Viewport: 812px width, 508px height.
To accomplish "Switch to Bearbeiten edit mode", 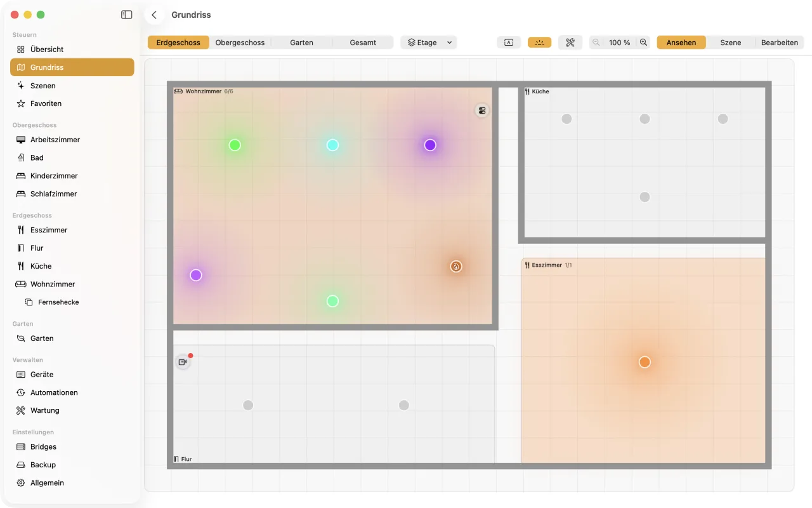I will tap(780, 43).
